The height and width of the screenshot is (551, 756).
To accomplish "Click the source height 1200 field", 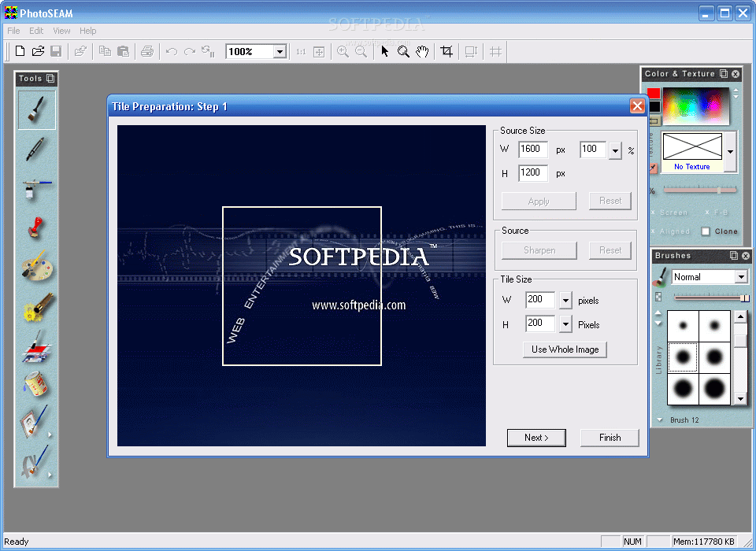I will pyautogui.click(x=533, y=173).
